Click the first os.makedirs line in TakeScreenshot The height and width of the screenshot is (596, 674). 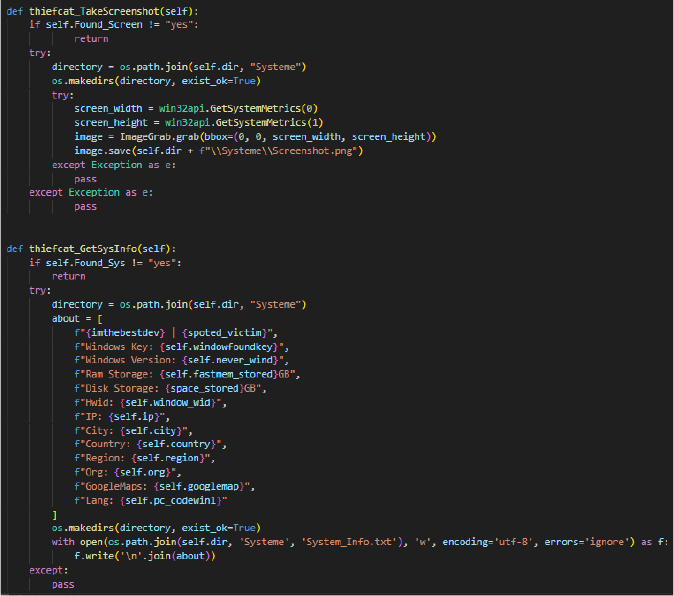(x=156, y=81)
